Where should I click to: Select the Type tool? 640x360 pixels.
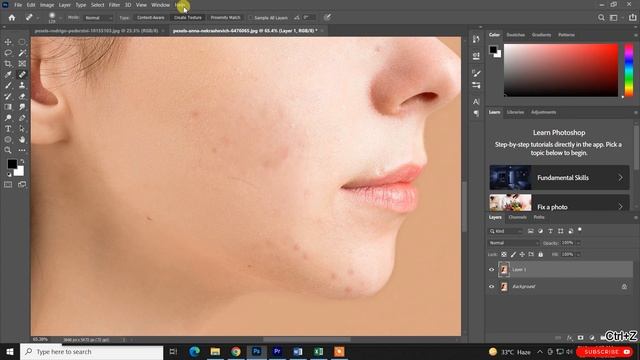click(8, 129)
